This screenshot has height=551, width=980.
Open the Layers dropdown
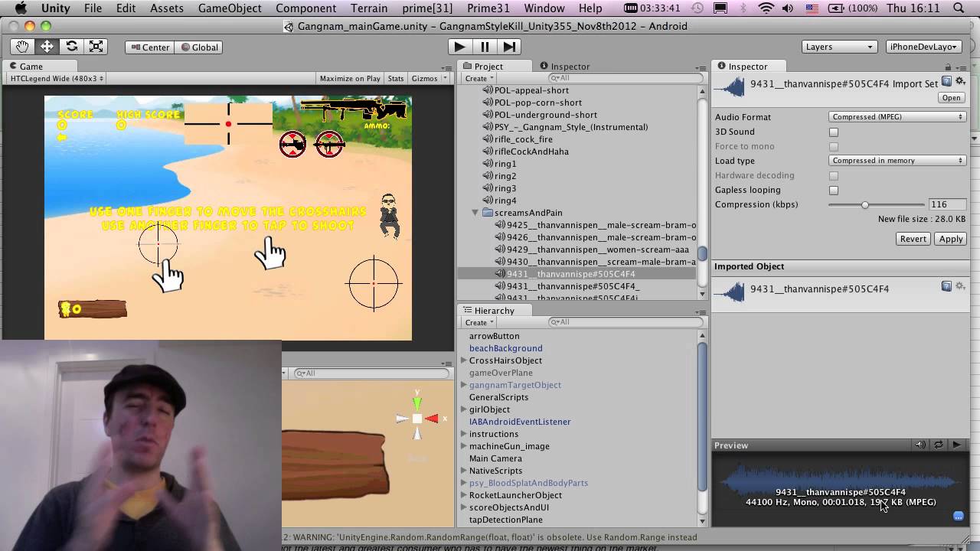click(x=839, y=47)
